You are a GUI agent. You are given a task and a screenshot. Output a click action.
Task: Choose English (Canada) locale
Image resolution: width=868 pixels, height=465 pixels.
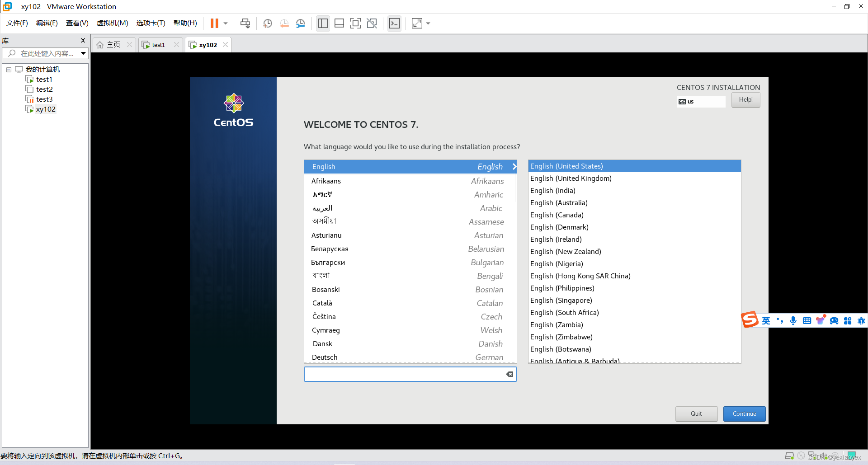coord(634,215)
